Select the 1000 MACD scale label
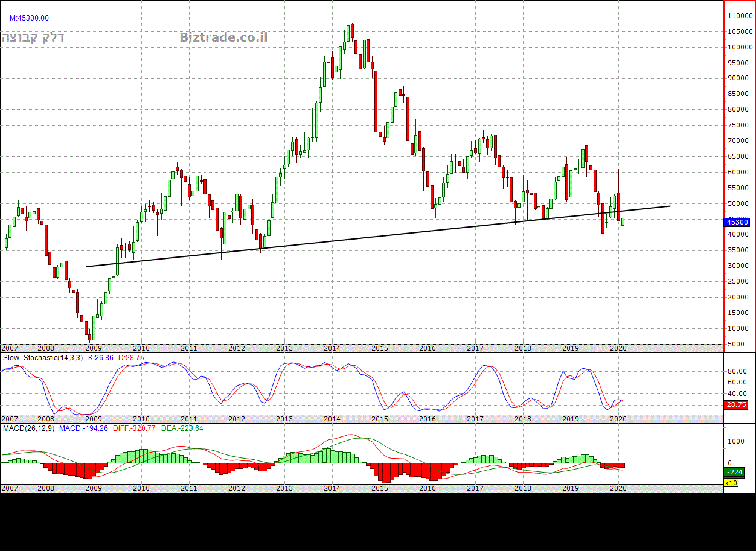This screenshot has height=551, width=756. [737, 441]
